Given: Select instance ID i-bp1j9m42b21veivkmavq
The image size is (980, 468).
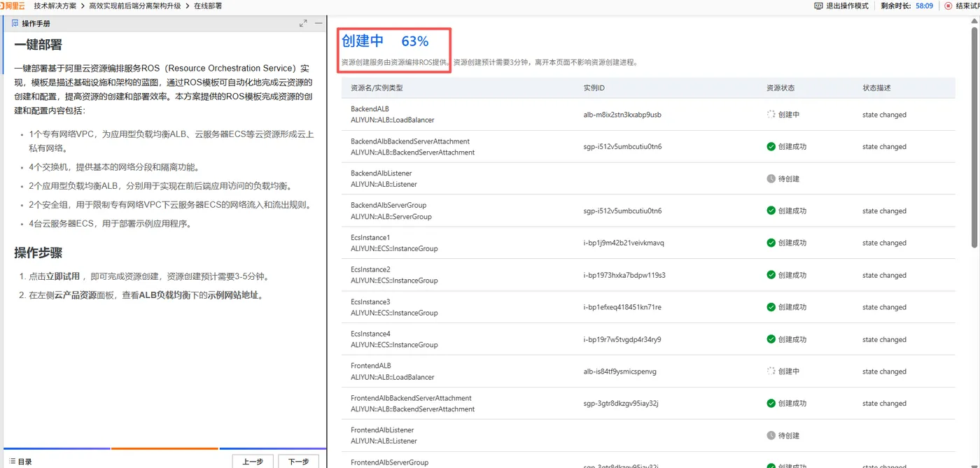Looking at the screenshot, I should coord(624,243).
